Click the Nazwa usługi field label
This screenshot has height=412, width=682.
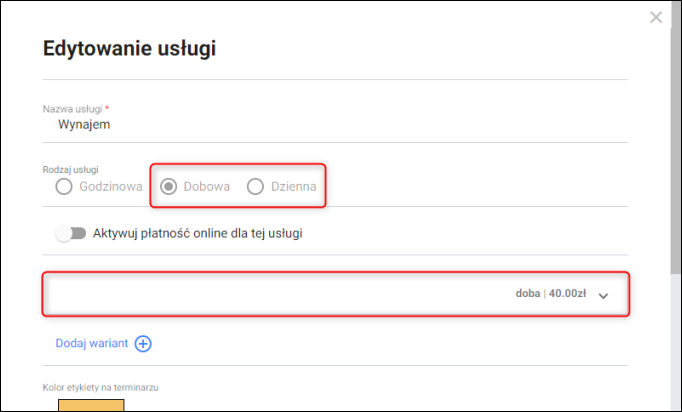(72, 108)
